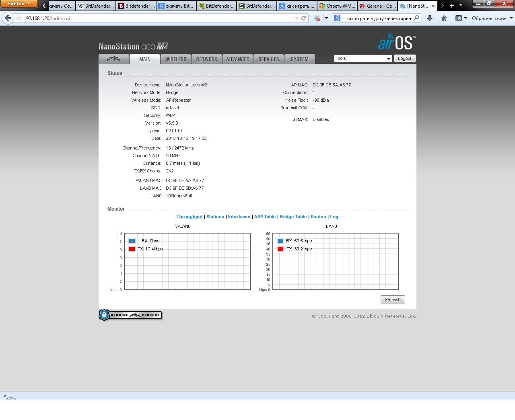Click the airMAX value Disabled
The height and width of the screenshot is (420, 515).
click(321, 119)
